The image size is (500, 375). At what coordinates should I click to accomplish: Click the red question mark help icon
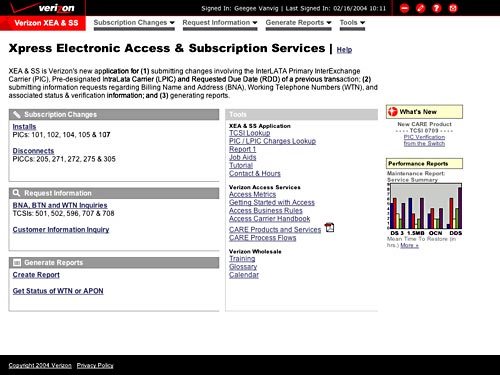[437, 8]
